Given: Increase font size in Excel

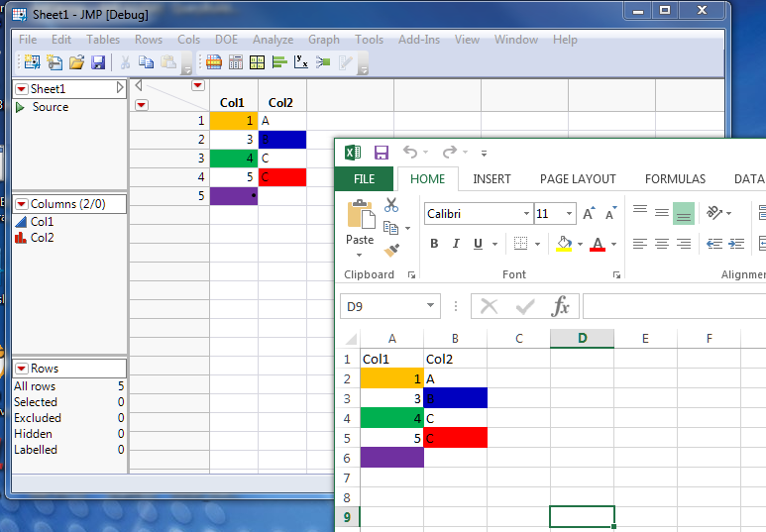Looking at the screenshot, I should (589, 213).
